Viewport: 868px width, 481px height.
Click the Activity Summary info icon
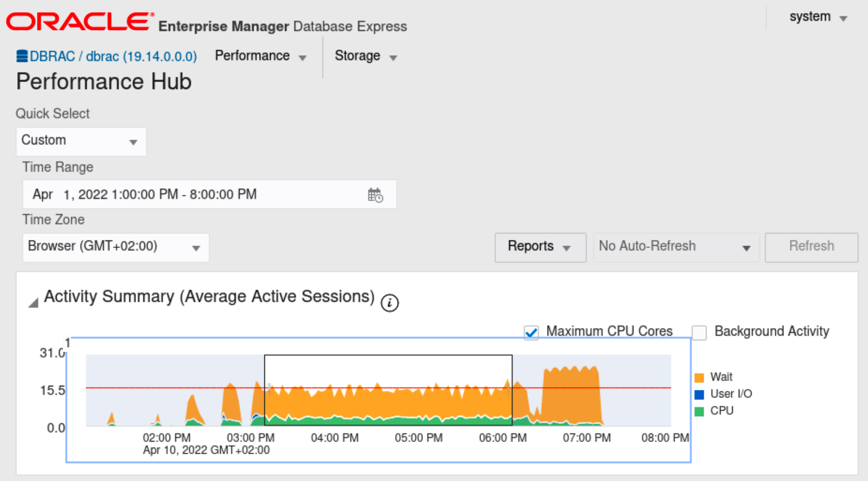click(389, 303)
